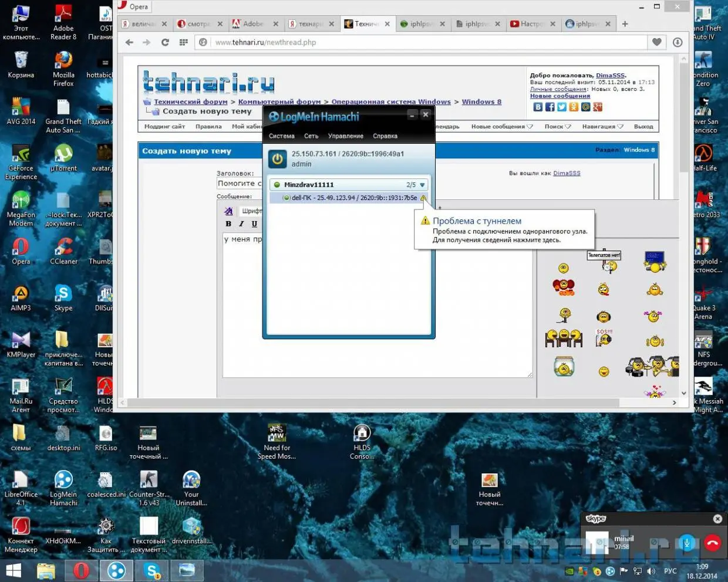Share via Twitter icon
This screenshot has width=728, height=582.
point(562,107)
